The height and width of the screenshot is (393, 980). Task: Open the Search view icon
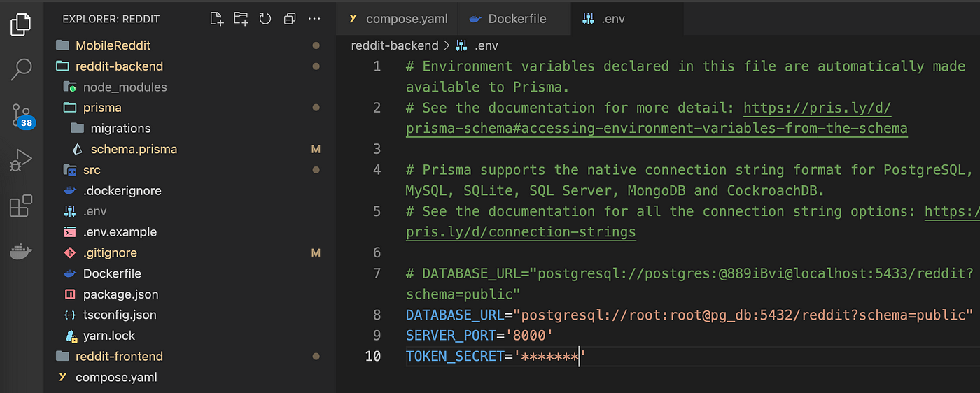(21, 69)
